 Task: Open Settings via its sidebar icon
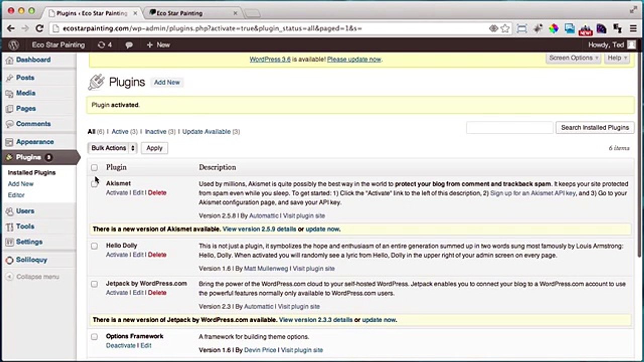point(9,242)
